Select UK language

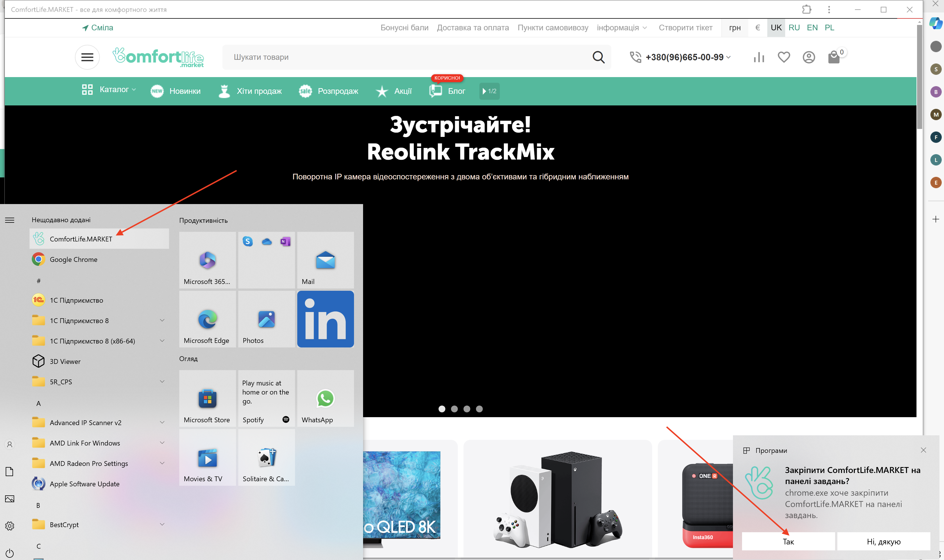pos(776,27)
